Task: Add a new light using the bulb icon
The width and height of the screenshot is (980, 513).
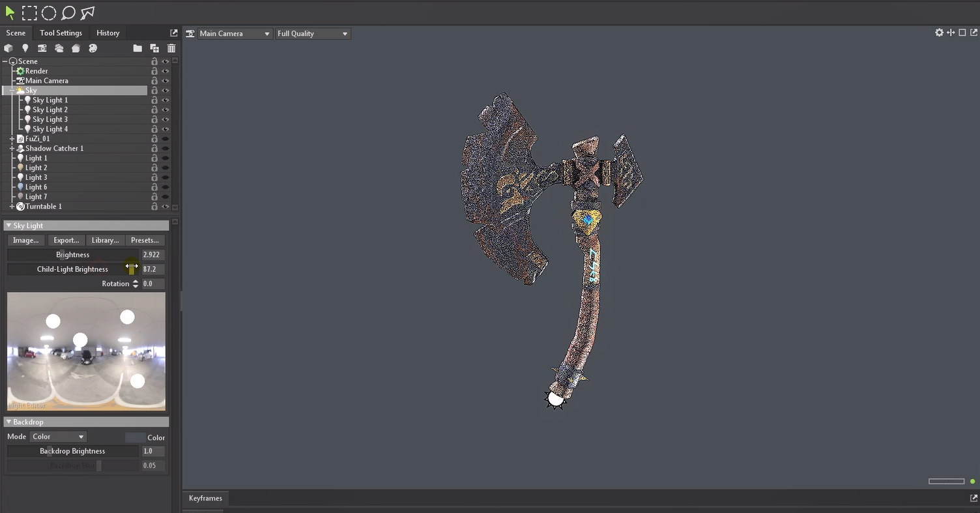Action: point(25,48)
